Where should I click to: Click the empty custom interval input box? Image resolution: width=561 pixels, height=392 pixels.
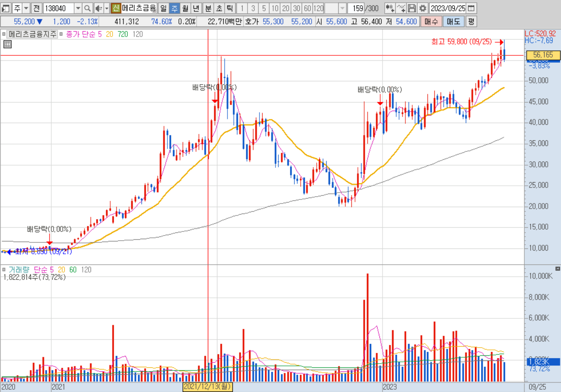point(332,8)
